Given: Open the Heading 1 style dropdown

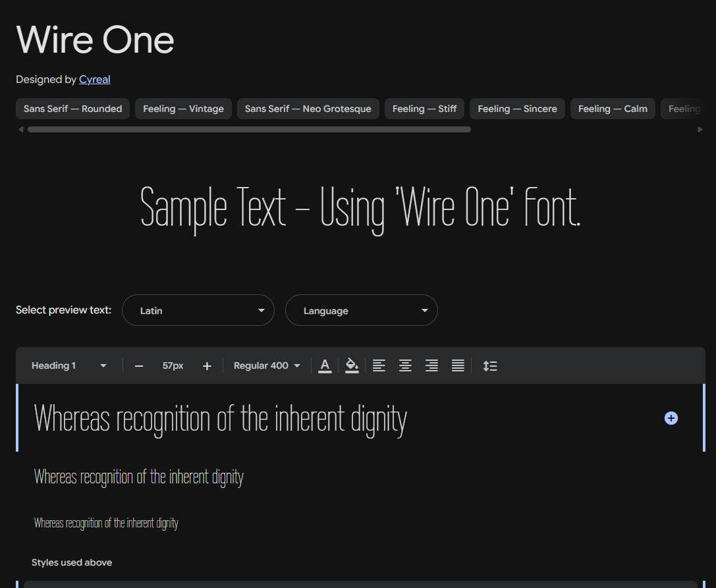Looking at the screenshot, I should (x=69, y=365).
